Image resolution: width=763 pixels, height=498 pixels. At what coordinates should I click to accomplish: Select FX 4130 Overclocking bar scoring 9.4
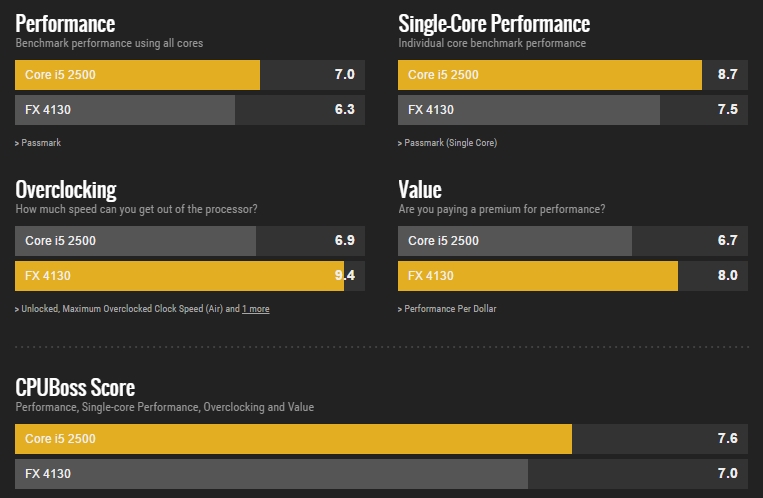[x=190, y=276]
